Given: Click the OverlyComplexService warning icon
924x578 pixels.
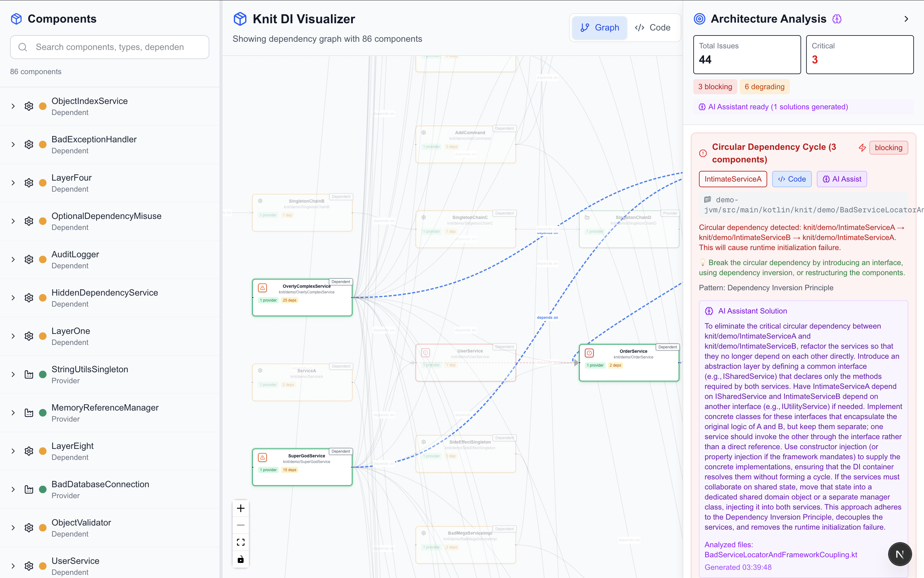Looking at the screenshot, I should pos(262,288).
